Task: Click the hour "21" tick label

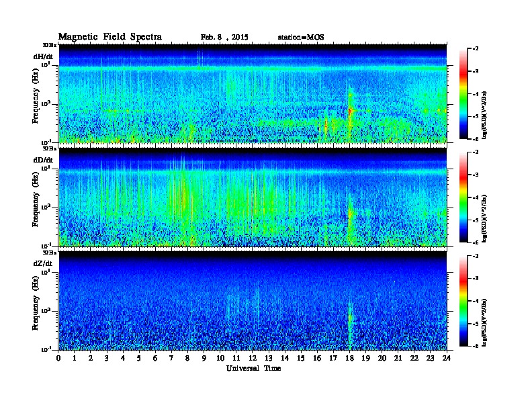Action: pyautogui.click(x=398, y=359)
